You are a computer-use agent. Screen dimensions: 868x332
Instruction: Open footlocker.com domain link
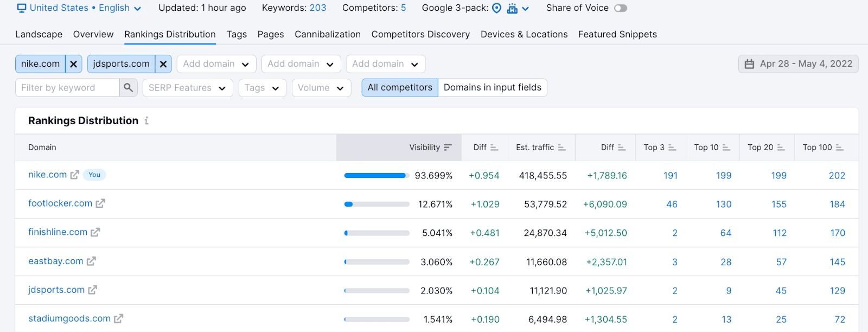pos(60,203)
